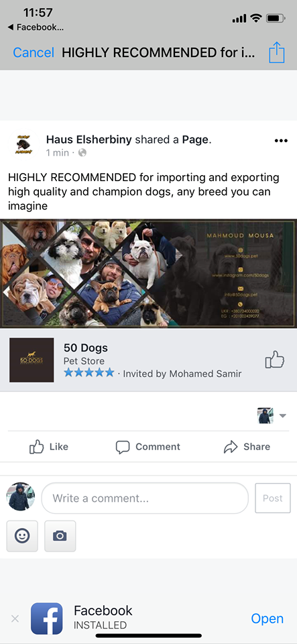Go back to Facebook via the status bar link
Viewport: 297px width, 644px height.
click(x=36, y=28)
